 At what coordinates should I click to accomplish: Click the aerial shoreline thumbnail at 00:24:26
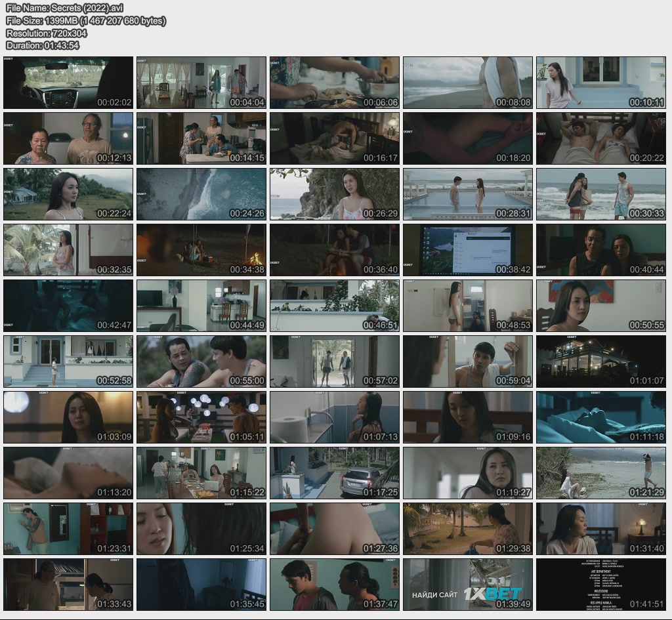(201, 194)
